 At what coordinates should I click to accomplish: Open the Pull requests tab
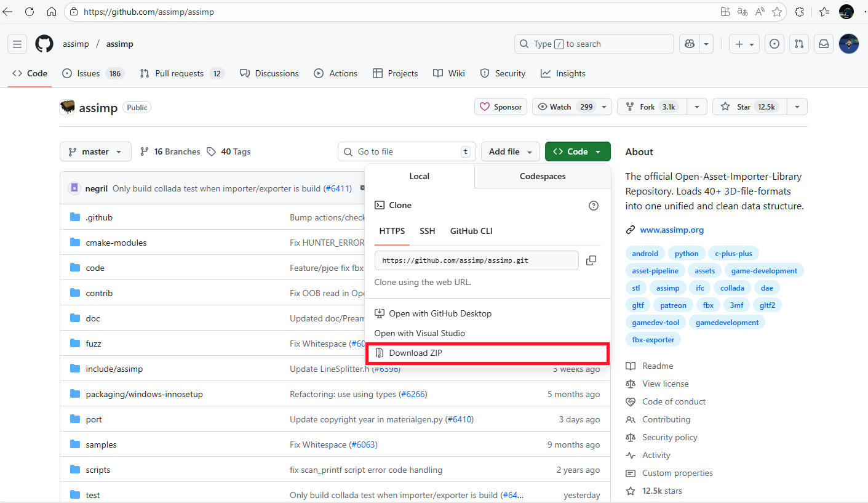182,73
